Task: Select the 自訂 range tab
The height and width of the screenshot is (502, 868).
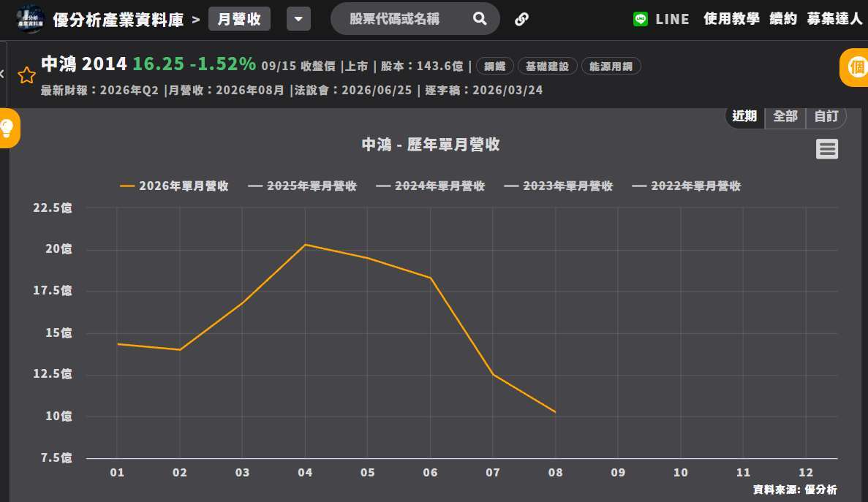Action: (826, 116)
